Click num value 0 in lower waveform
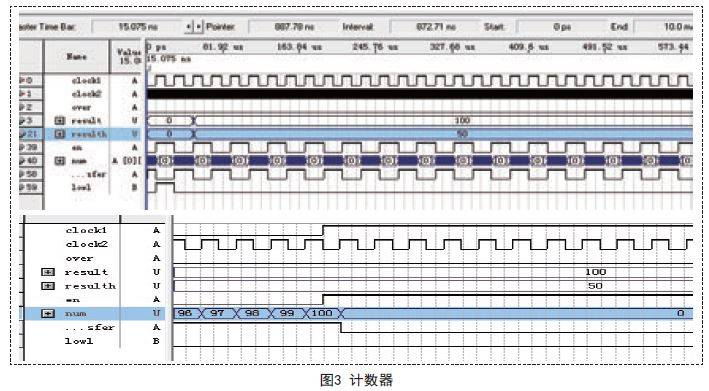Image resolution: width=709 pixels, height=391 pixels. point(681,313)
